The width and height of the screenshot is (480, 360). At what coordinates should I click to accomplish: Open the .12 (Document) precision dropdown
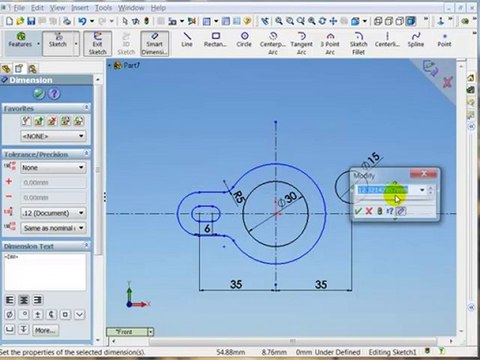53,213
